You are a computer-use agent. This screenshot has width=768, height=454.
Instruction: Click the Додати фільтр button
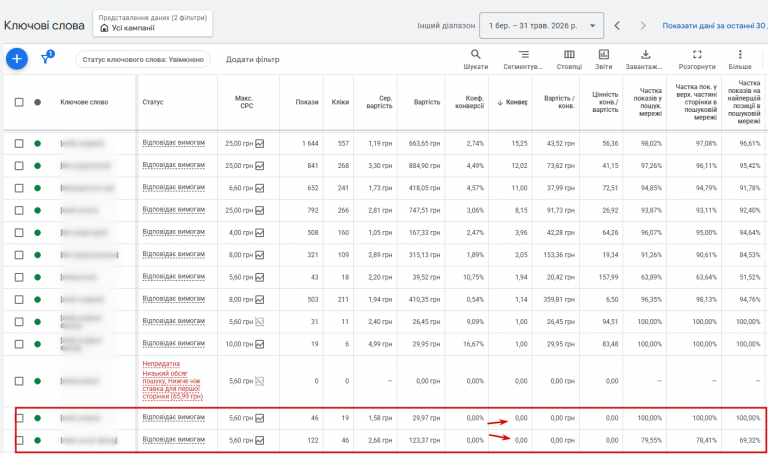(x=252, y=59)
